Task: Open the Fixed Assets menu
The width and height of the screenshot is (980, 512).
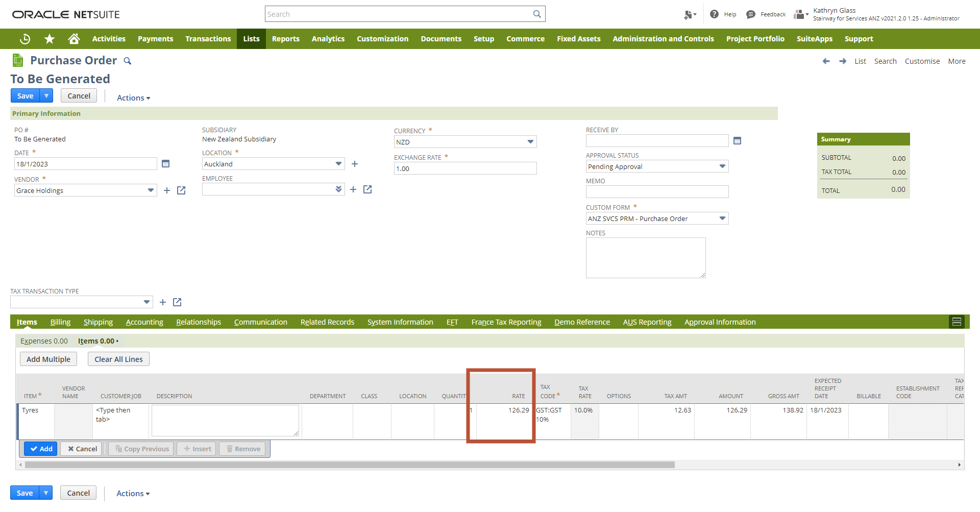Action: coord(579,39)
